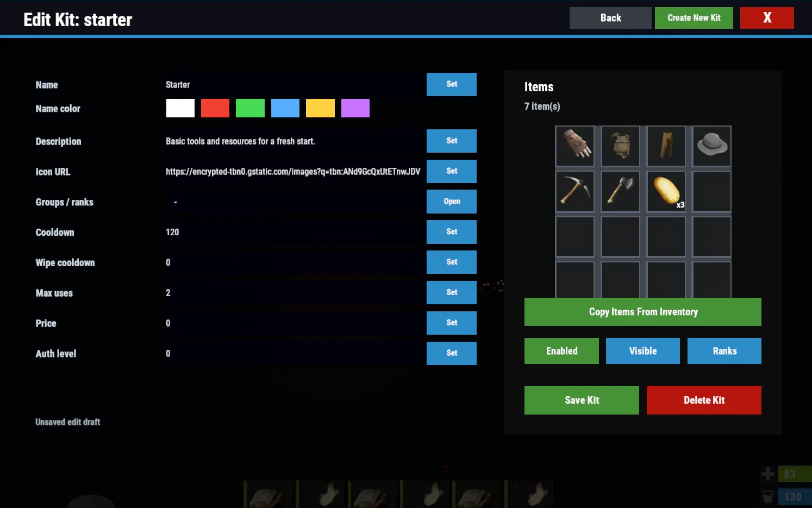812x508 pixels.
Task: Select the potato x3 item slot
Action: tap(666, 191)
